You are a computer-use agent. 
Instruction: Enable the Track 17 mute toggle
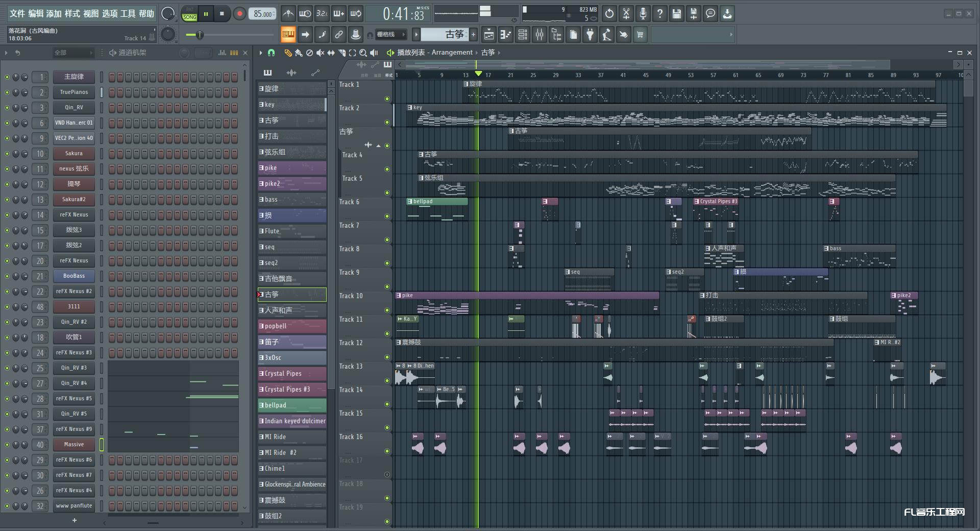pyautogui.click(x=387, y=474)
